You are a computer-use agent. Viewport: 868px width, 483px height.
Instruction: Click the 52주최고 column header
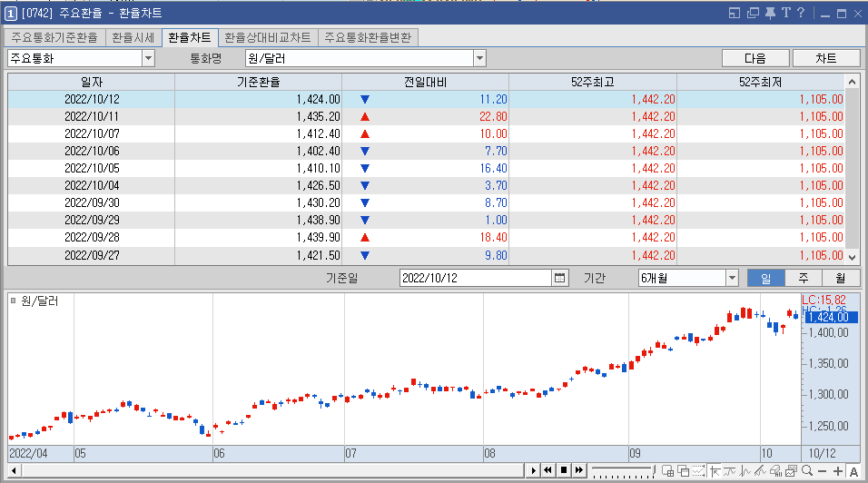(x=592, y=82)
